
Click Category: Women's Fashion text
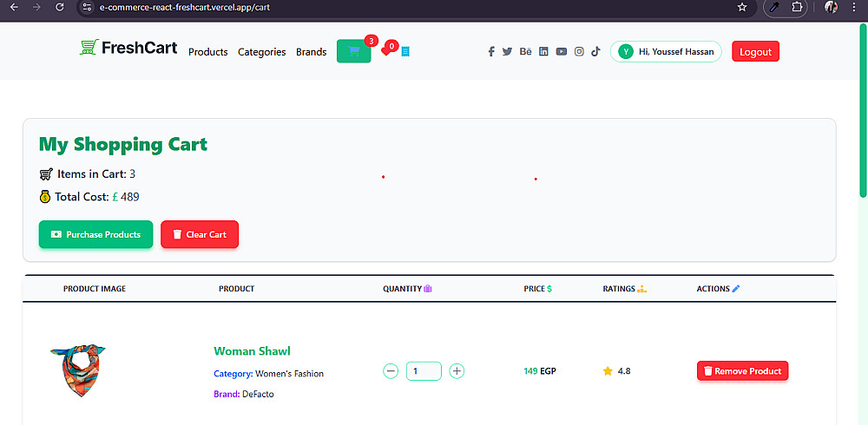point(268,374)
